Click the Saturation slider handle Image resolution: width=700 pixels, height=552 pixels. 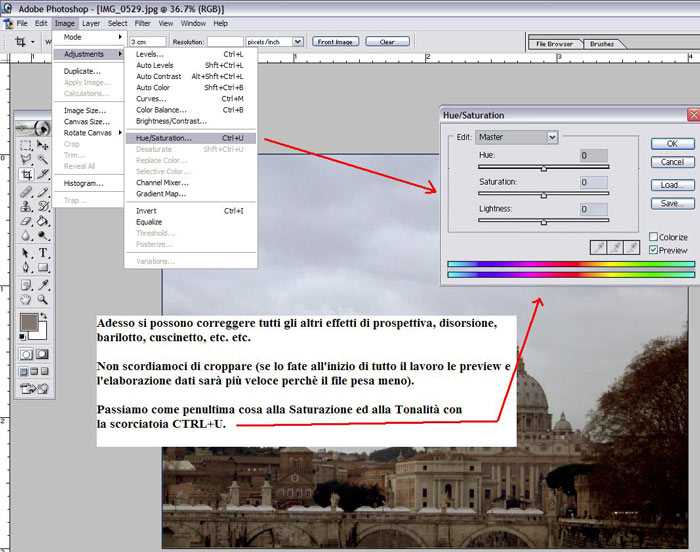pyautogui.click(x=543, y=195)
